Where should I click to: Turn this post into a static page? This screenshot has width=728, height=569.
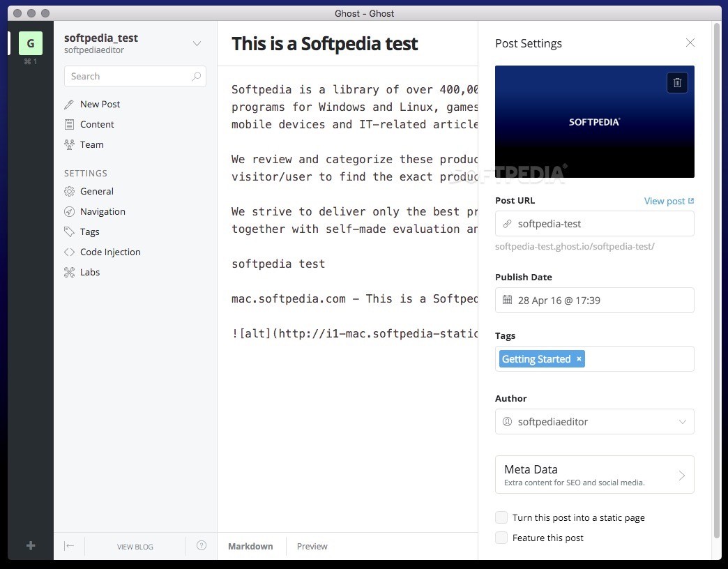pyautogui.click(x=501, y=517)
